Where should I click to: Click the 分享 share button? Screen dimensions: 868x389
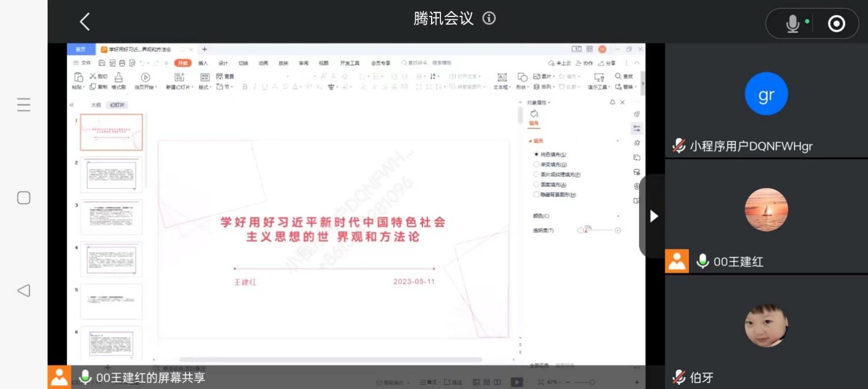607,63
